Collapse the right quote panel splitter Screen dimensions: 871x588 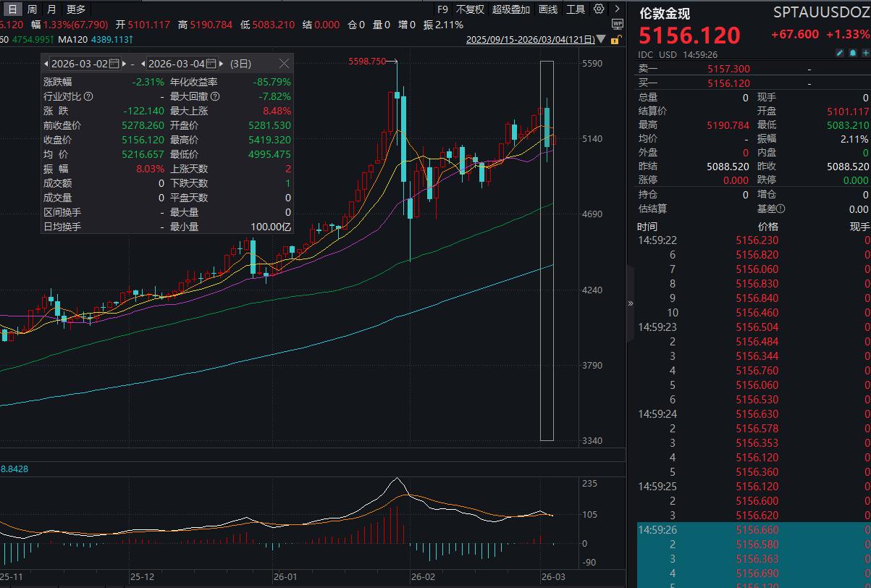point(630,303)
